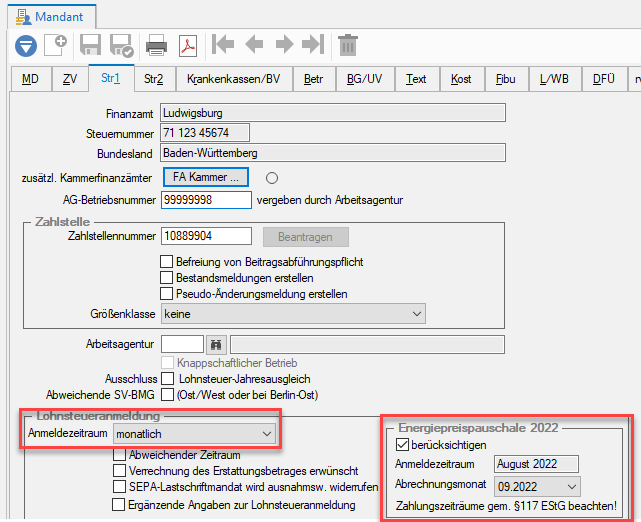Delete record with the trash can icon
Viewport: 641px width, 522px height.
348,45
